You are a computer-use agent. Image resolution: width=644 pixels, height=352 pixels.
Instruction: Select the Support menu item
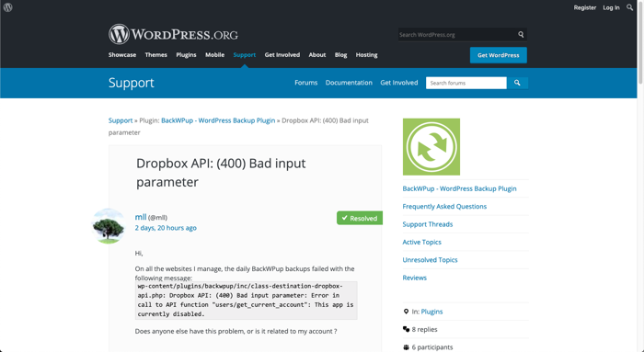tap(245, 54)
